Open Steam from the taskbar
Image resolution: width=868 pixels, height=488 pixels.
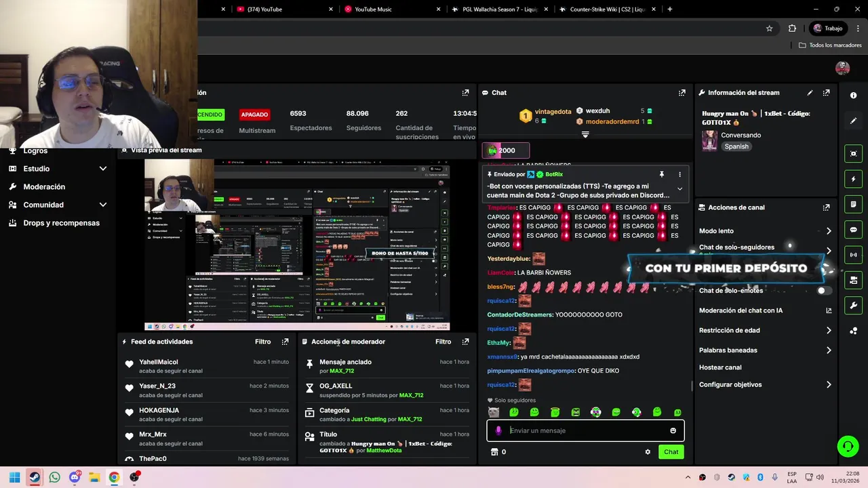[35, 477]
